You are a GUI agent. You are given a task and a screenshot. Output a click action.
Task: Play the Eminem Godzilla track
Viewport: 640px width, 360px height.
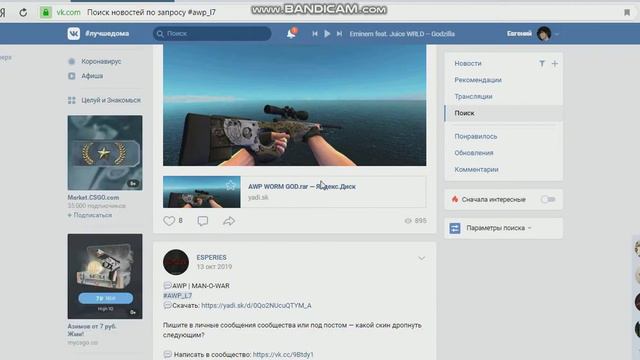coord(327,34)
